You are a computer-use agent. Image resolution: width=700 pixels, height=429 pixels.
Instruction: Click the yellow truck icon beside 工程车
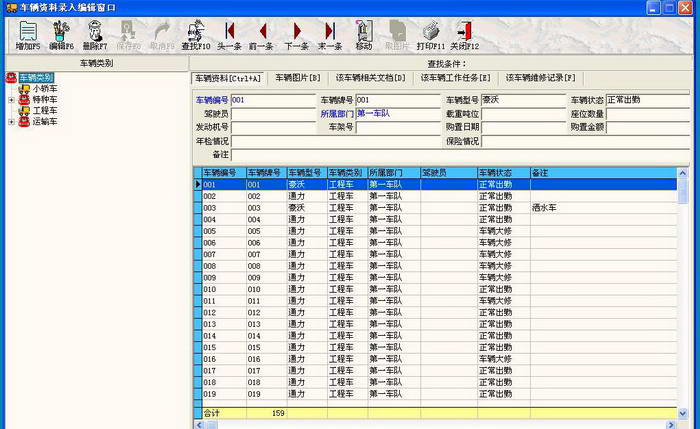(24, 110)
